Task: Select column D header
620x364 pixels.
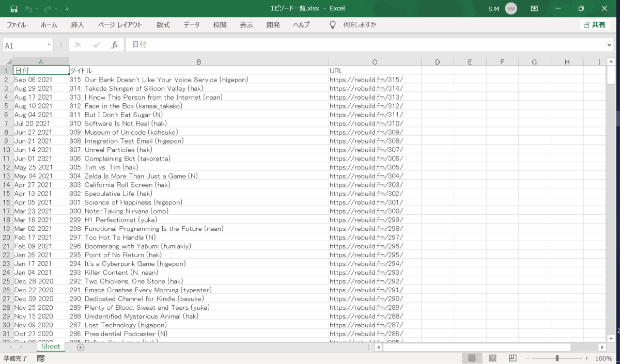Action: click(x=438, y=62)
